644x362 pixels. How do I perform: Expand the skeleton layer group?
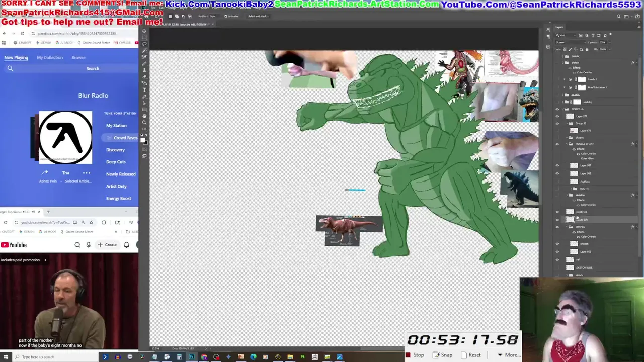click(567, 195)
